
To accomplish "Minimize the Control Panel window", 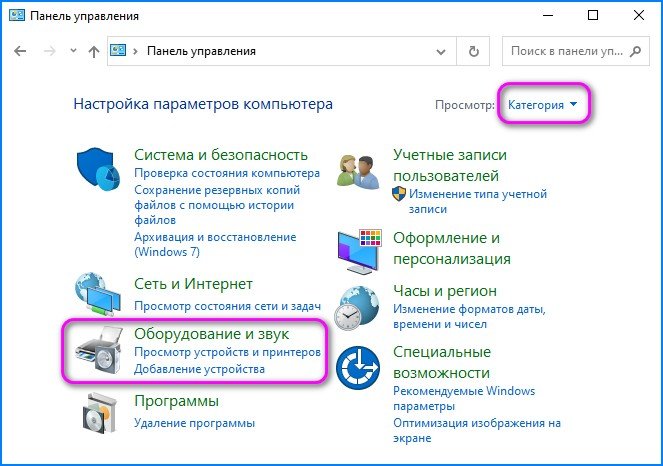I will click(x=548, y=16).
